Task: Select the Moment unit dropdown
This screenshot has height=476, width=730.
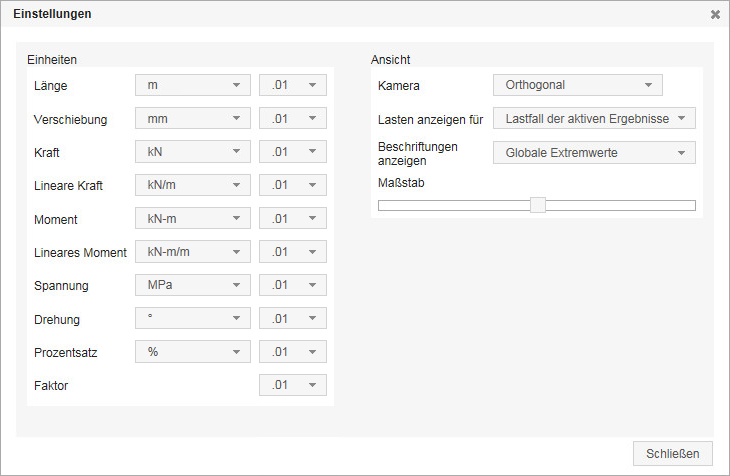Action: pyautogui.click(x=192, y=218)
